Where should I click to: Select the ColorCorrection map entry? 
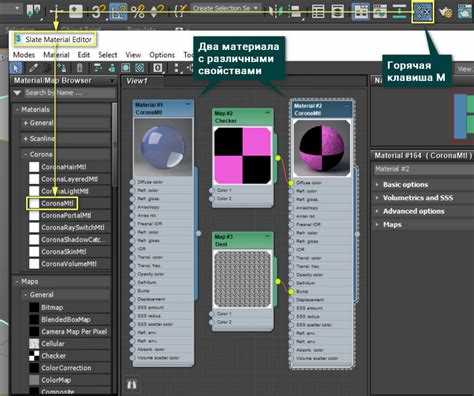pyautogui.click(x=66, y=368)
